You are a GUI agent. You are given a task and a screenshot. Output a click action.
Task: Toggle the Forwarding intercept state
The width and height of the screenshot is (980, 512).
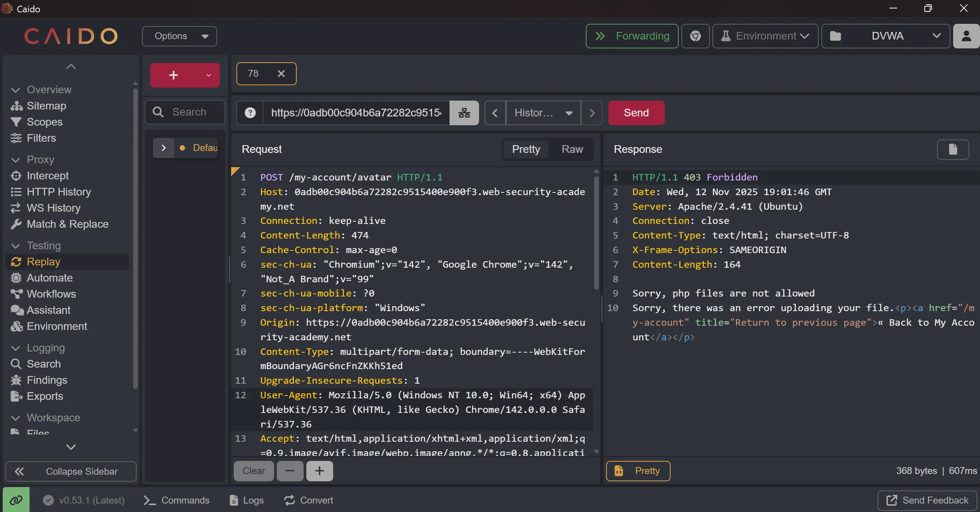pyautogui.click(x=632, y=36)
